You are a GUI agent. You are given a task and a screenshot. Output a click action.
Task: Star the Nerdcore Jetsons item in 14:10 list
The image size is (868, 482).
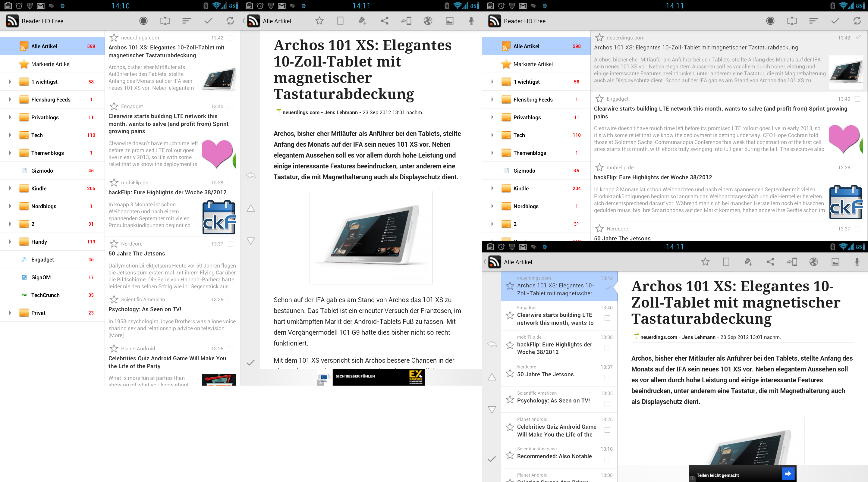[114, 243]
